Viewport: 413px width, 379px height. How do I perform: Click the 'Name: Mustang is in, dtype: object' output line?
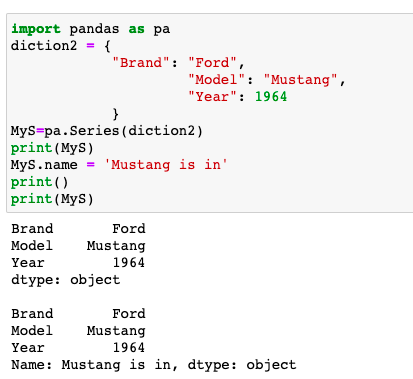click(154, 365)
